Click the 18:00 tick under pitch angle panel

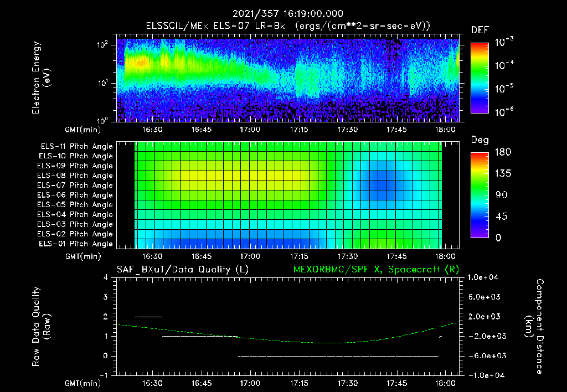[445, 256]
